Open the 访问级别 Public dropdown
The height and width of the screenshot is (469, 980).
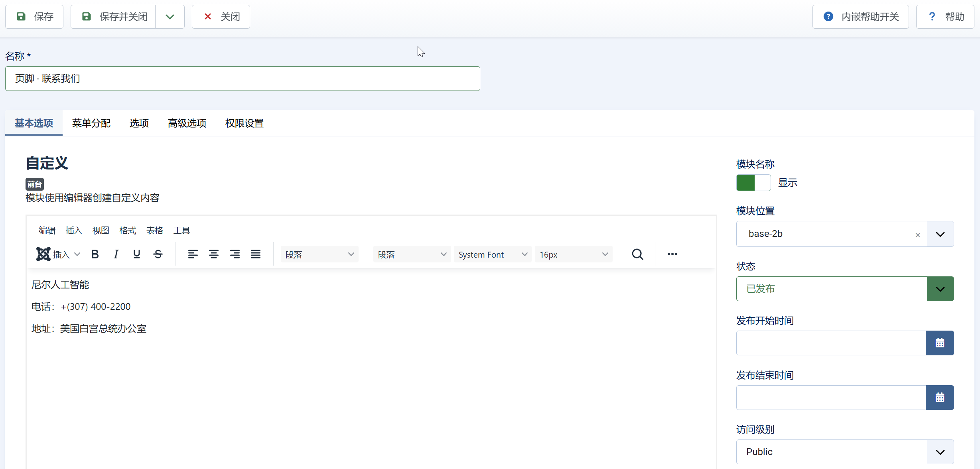pyautogui.click(x=845, y=452)
